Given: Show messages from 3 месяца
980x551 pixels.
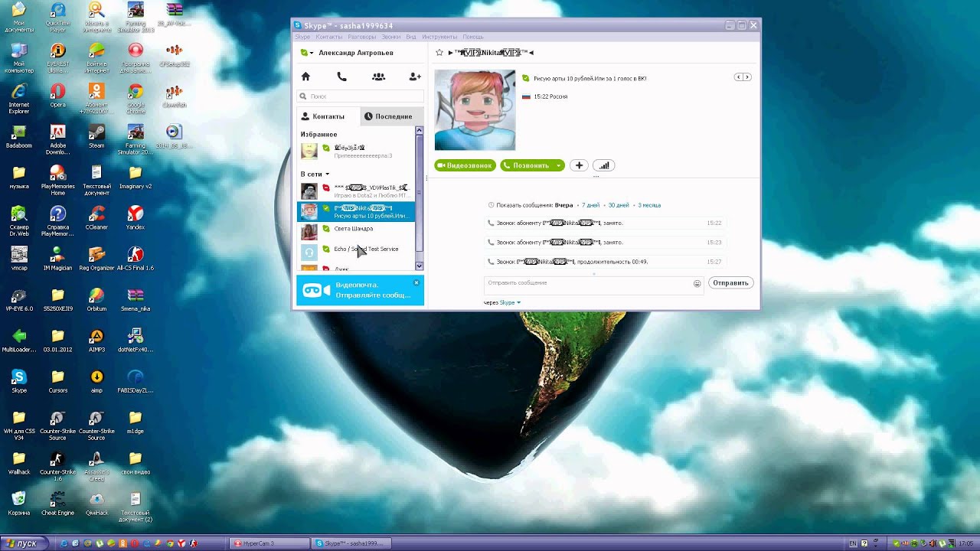Looking at the screenshot, I should click(649, 205).
